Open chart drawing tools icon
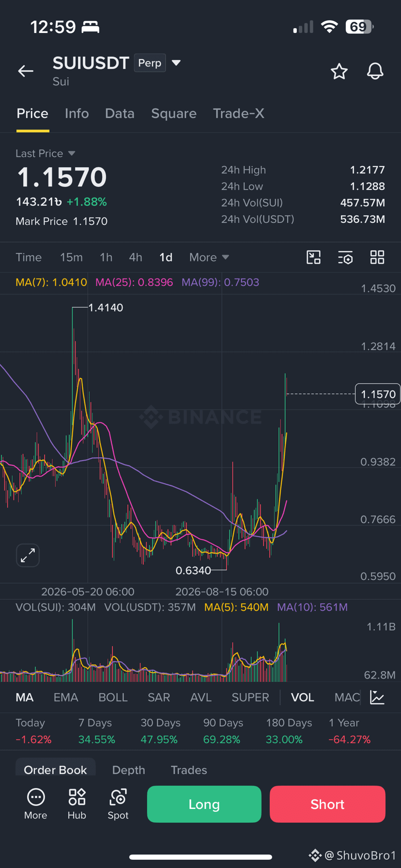Viewport: 401px width, 868px height. point(314,257)
